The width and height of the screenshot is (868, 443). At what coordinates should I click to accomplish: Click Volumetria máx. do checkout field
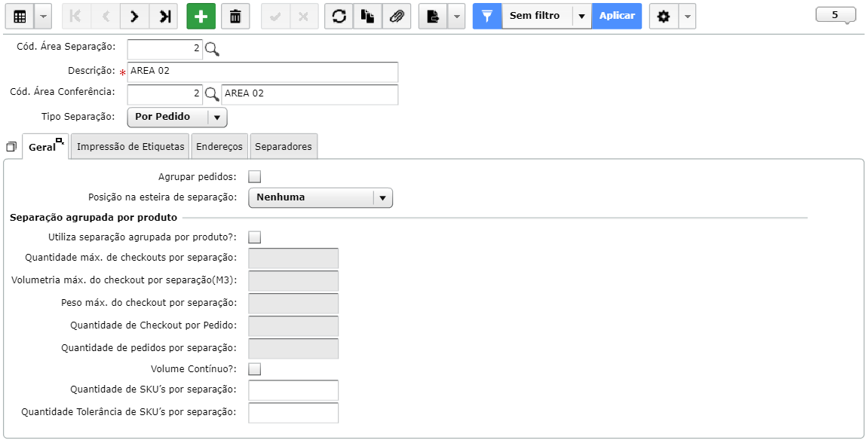coord(293,281)
